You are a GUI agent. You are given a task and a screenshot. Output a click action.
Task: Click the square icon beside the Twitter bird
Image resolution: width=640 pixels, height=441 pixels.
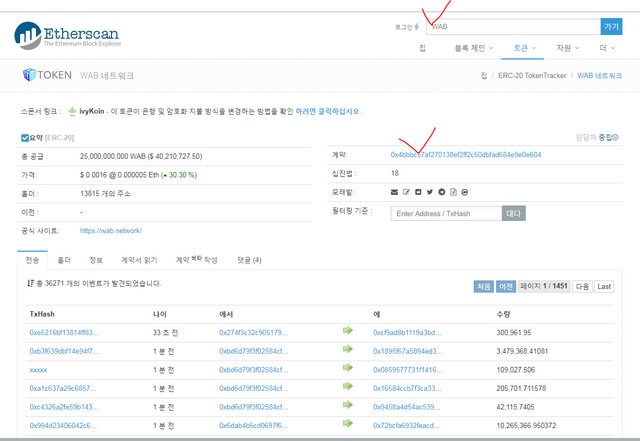[418, 192]
